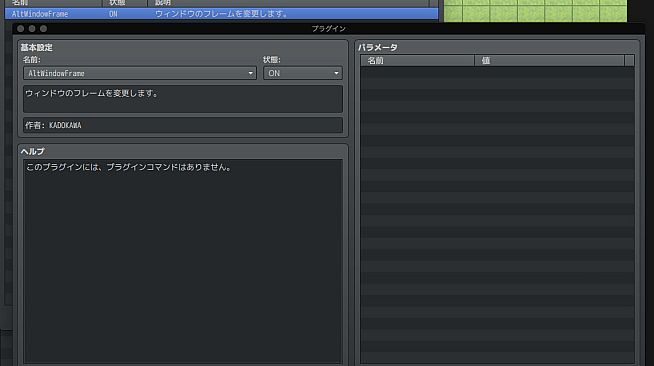Image resolution: width=654 pixels, height=366 pixels.
Task: Click the first empty row in parameter table
Action: 497,72
